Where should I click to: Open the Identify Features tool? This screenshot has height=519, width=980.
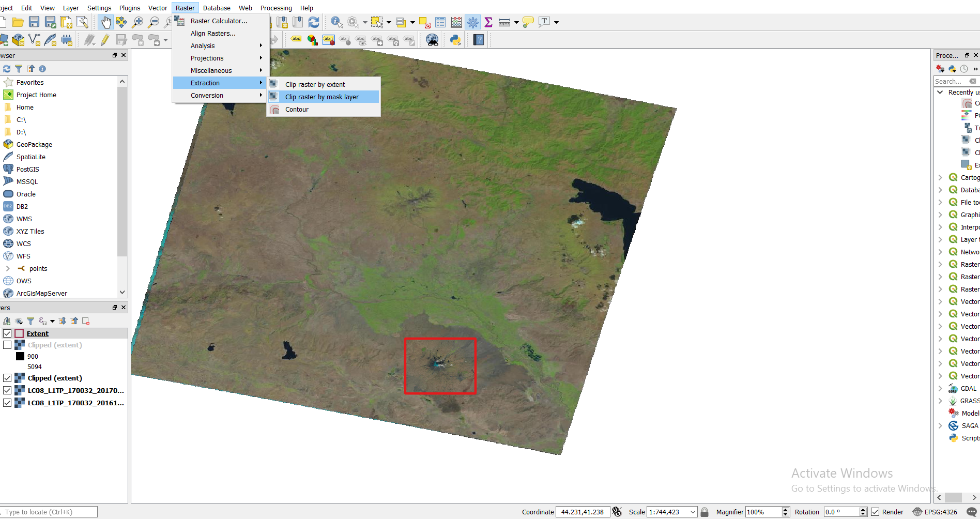pyautogui.click(x=336, y=22)
